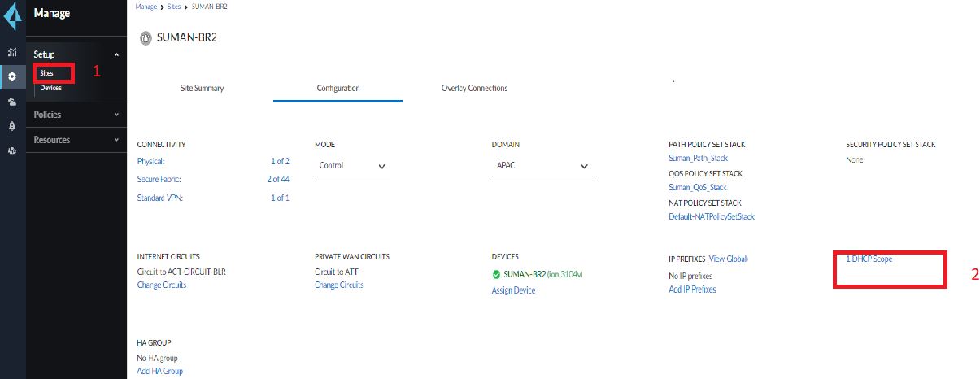Open the Mode dropdown showing Control
The image size is (980, 379).
coord(352,166)
